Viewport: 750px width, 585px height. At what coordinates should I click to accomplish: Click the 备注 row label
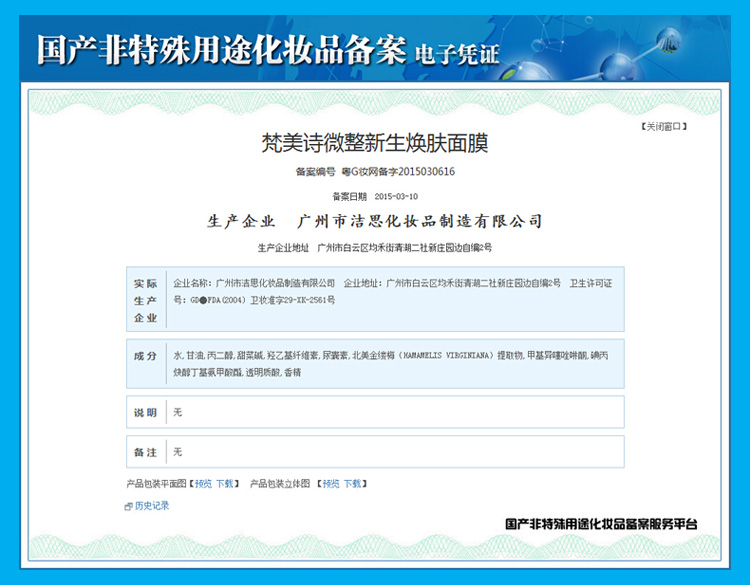point(145,452)
